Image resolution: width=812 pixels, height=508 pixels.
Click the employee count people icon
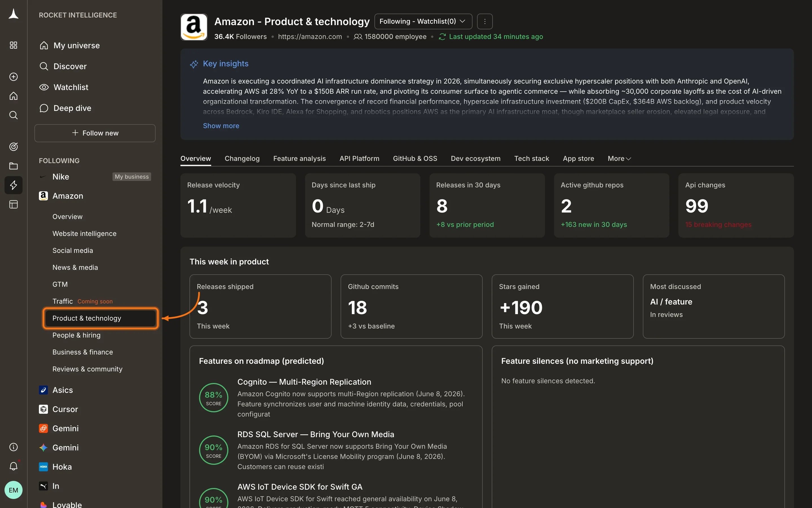tap(358, 37)
